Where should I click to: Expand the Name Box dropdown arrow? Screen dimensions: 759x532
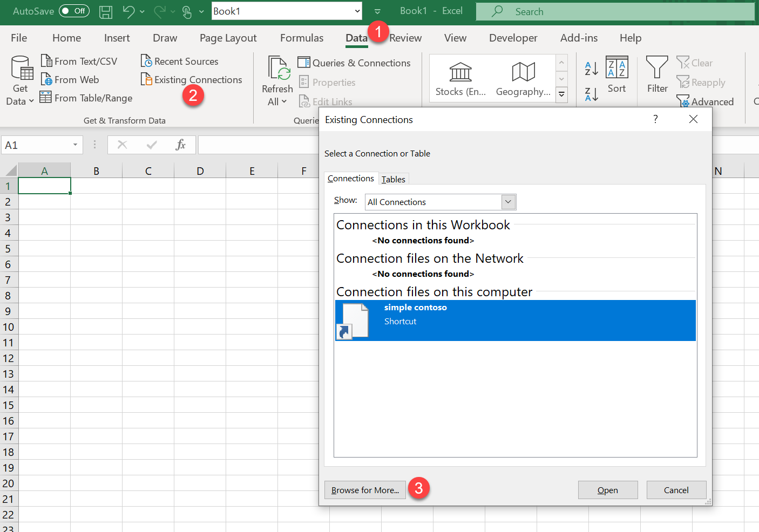tap(75, 145)
